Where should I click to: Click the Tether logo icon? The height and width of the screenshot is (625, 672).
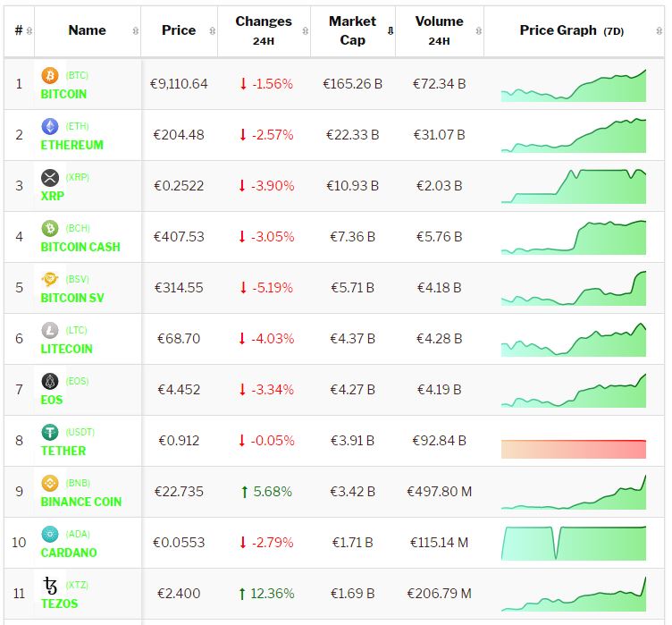[50, 433]
